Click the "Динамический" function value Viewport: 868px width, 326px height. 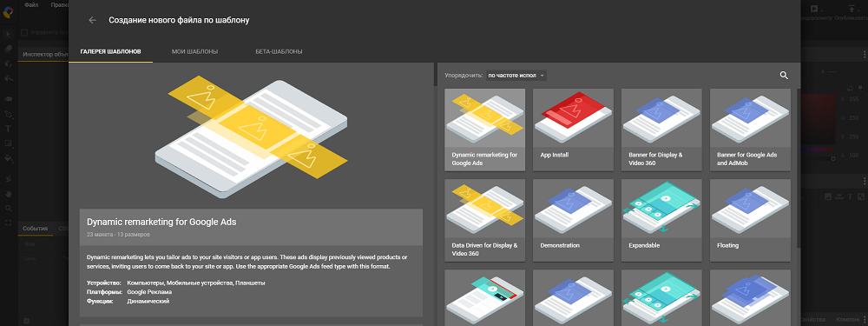point(148,301)
